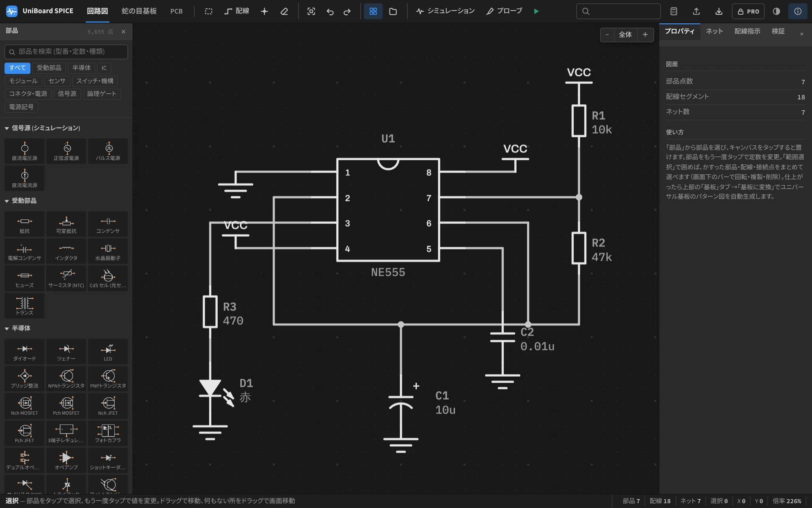Open the calculator icon
The height and width of the screenshot is (508, 812).
tap(674, 11)
